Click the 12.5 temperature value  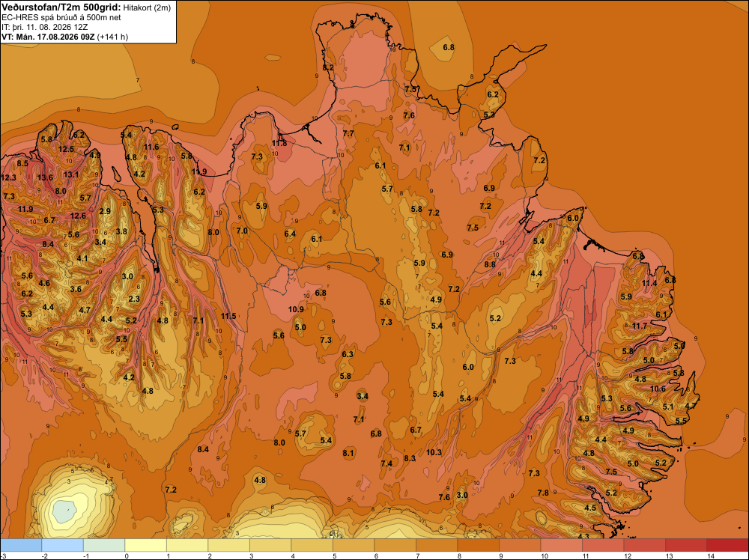[67, 149]
